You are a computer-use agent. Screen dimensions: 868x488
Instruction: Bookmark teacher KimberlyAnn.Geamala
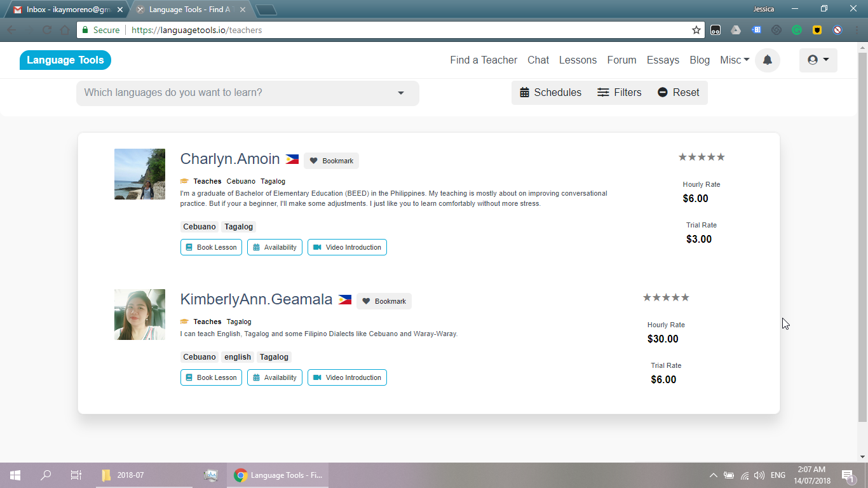pos(384,301)
